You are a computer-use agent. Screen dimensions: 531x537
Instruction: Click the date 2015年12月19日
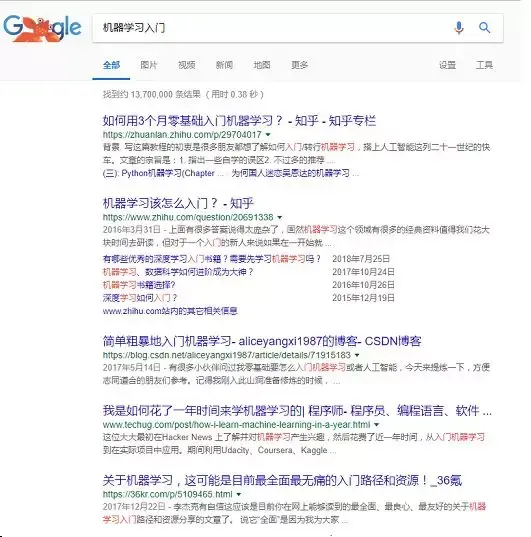click(363, 298)
